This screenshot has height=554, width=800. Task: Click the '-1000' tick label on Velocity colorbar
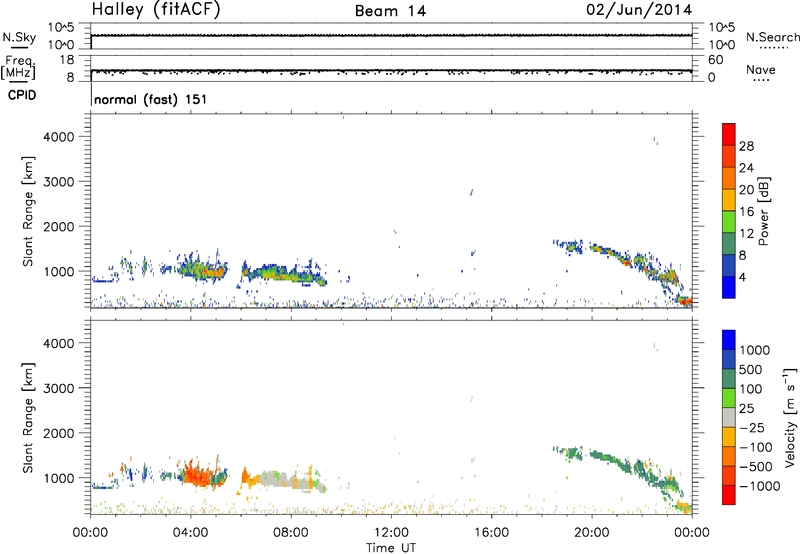coord(759,486)
